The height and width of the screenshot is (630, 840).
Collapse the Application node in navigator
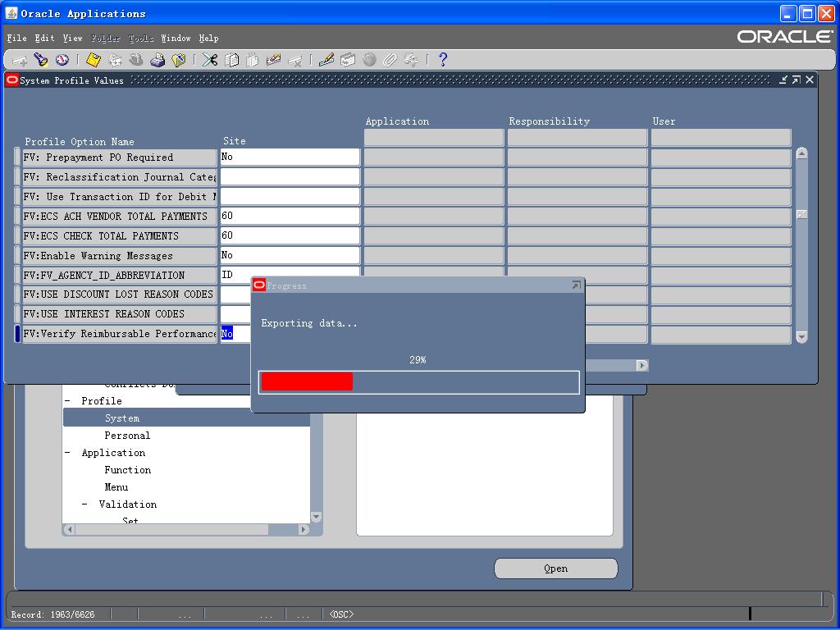coord(67,453)
